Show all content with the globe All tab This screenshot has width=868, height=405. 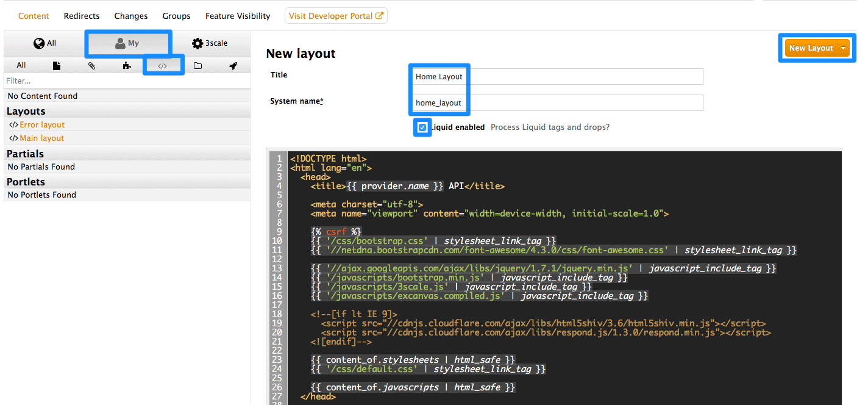[45, 43]
